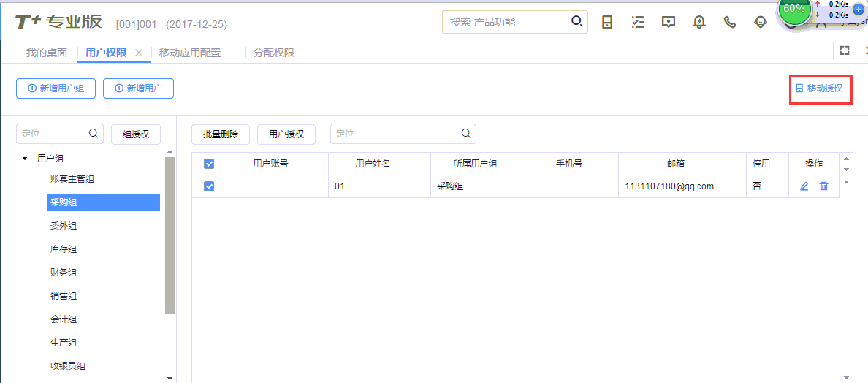Click the 手机号 column header
The height and width of the screenshot is (383, 868).
point(576,164)
